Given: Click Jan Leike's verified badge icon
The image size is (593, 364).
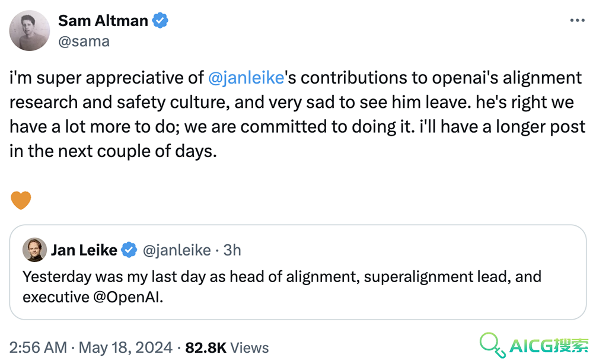Looking at the screenshot, I should click(129, 250).
